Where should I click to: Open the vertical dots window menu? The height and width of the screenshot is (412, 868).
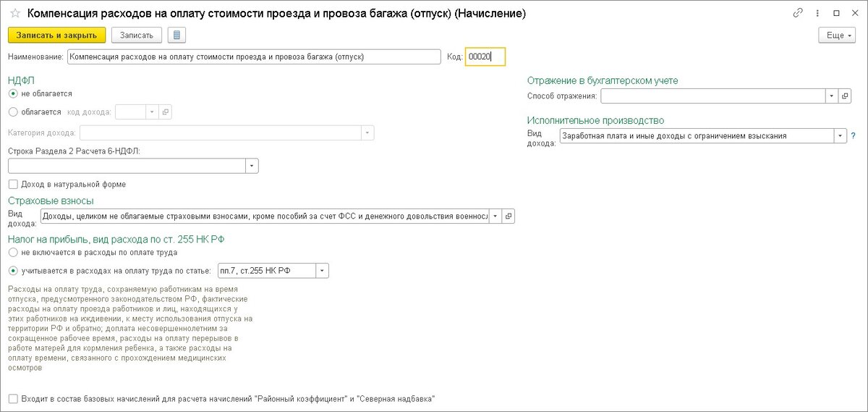(817, 13)
